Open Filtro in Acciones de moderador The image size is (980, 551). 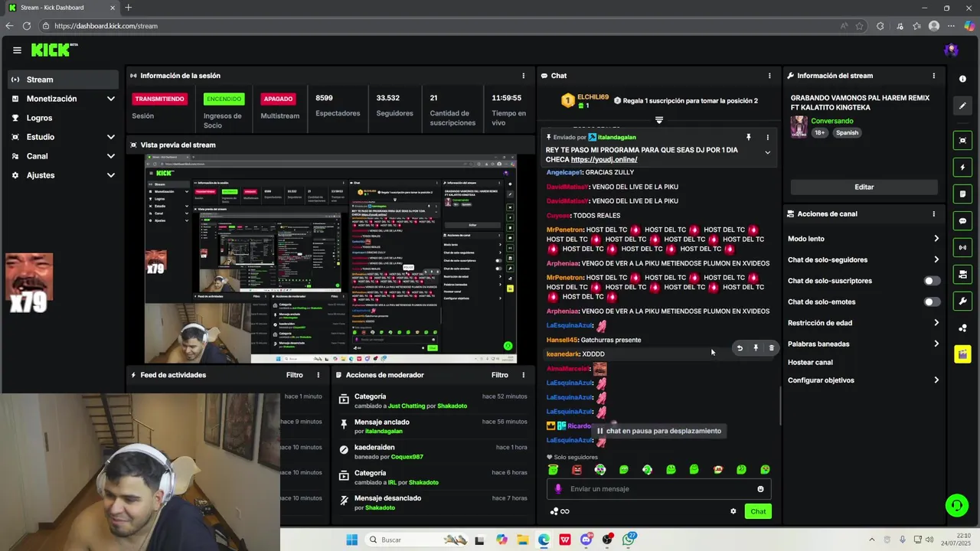click(x=500, y=375)
